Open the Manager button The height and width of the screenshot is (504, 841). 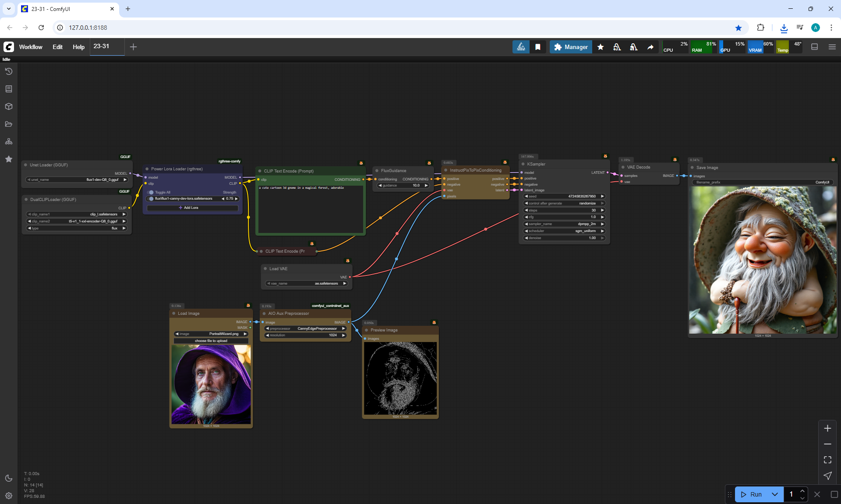[x=571, y=47]
